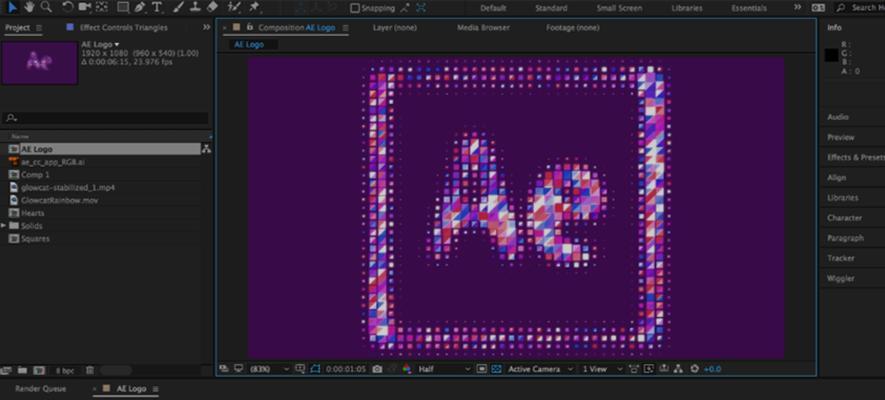Toggle the region of interest icon
The height and width of the screenshot is (400, 885).
click(x=481, y=369)
